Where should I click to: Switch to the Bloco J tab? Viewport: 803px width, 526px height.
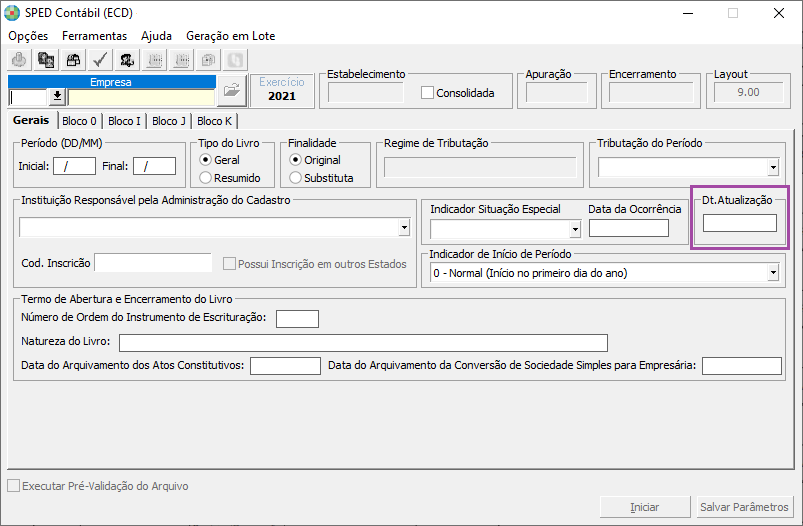pos(169,121)
